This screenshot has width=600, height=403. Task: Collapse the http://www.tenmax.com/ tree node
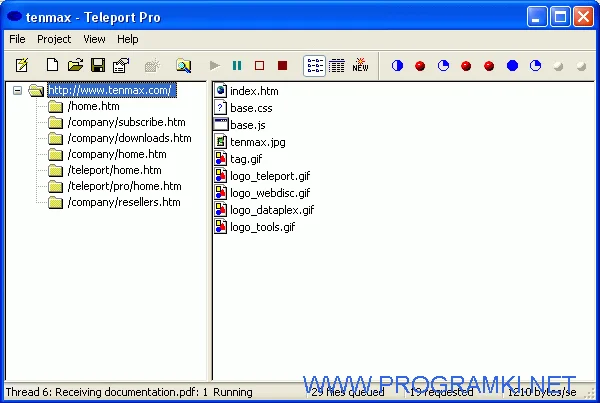click(17, 90)
